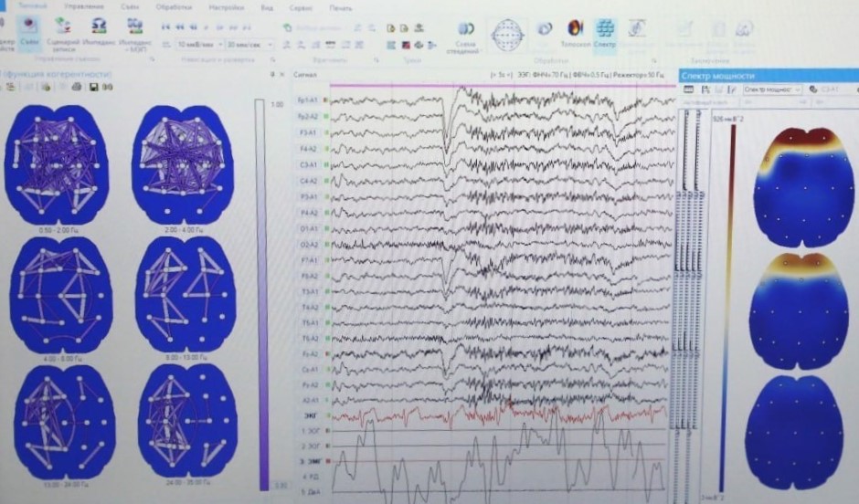Toggle O1-A1 channel marker
The image size is (859, 504).
click(326, 228)
